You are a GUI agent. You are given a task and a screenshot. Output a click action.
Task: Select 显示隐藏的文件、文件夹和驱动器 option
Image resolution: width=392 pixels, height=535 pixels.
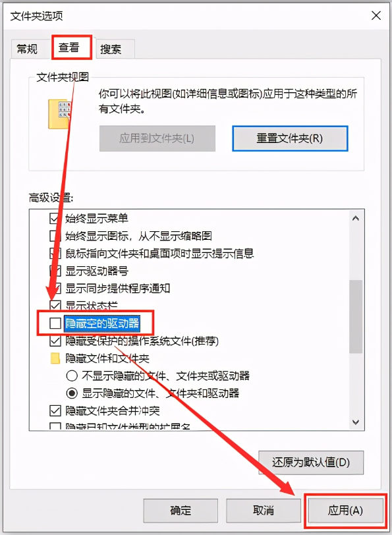[72, 393]
